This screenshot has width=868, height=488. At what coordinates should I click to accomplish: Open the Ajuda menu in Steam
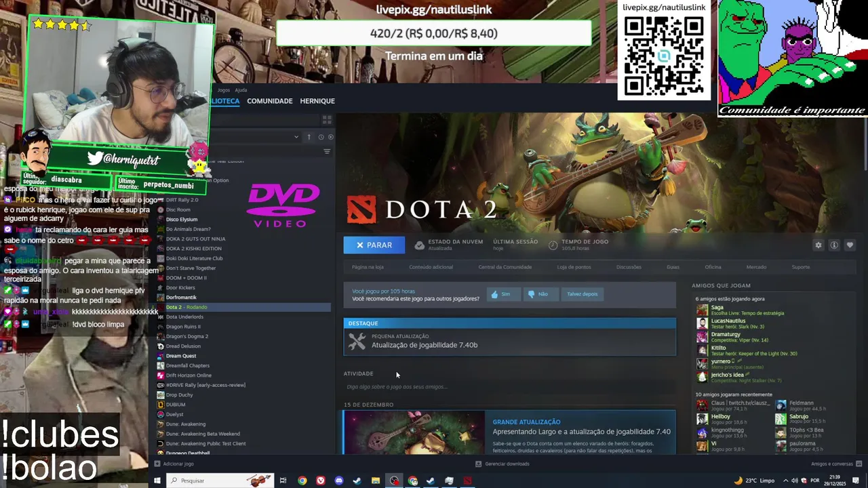point(241,90)
